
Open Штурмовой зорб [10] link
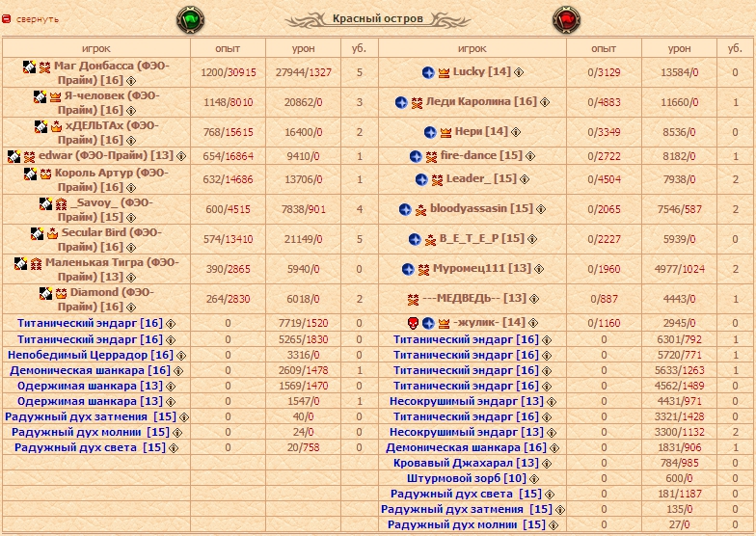click(x=467, y=478)
